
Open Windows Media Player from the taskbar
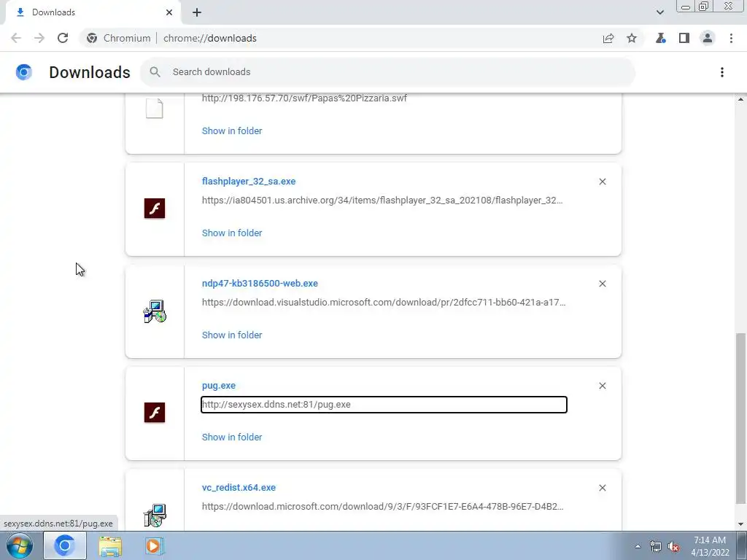pos(153,546)
